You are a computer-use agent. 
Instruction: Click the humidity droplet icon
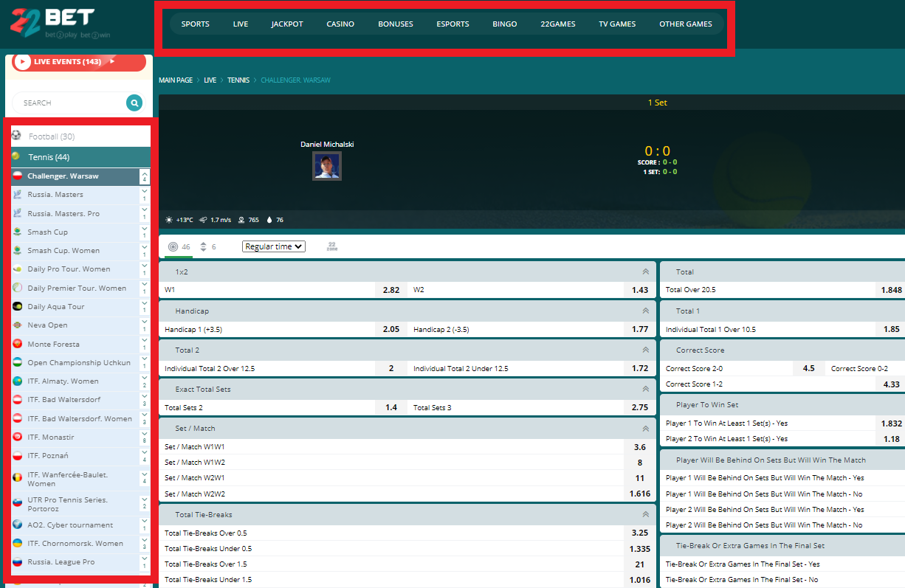coord(269,220)
